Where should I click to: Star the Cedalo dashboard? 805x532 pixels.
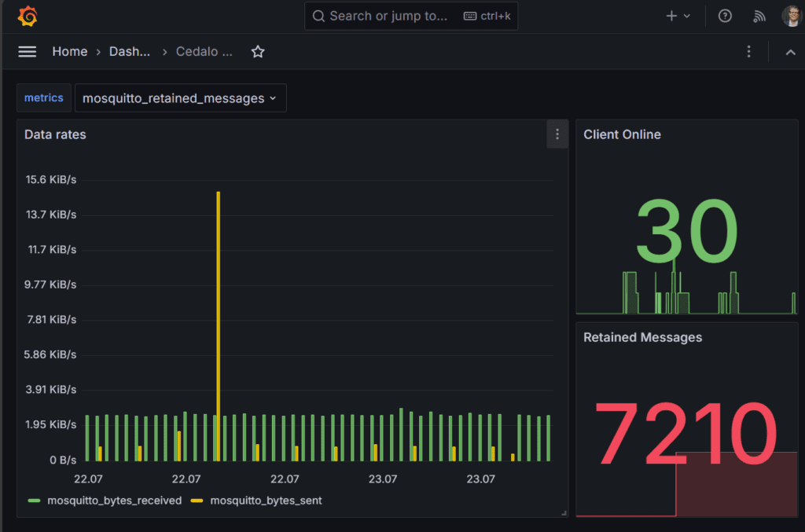258,51
